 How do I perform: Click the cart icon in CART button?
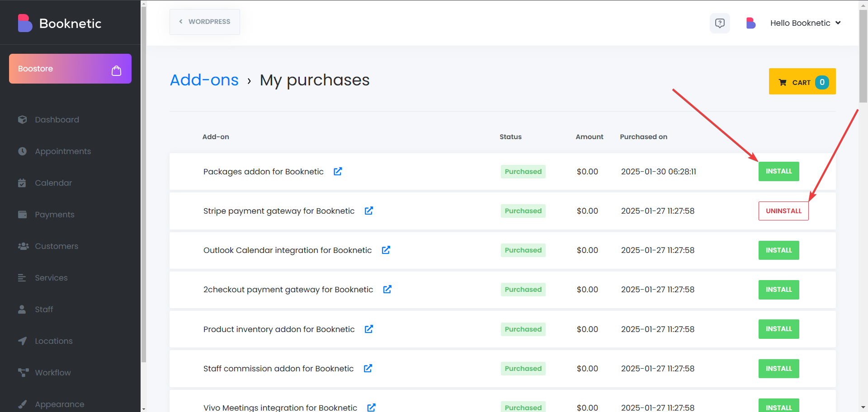click(783, 82)
